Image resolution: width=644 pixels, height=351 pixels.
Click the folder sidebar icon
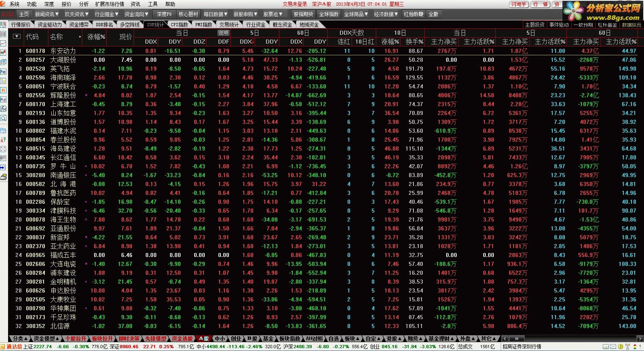(3, 130)
